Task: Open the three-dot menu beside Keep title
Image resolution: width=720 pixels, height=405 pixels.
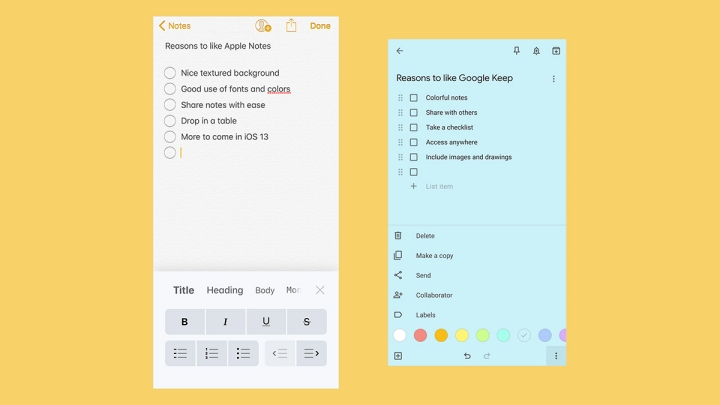Action: [x=553, y=78]
